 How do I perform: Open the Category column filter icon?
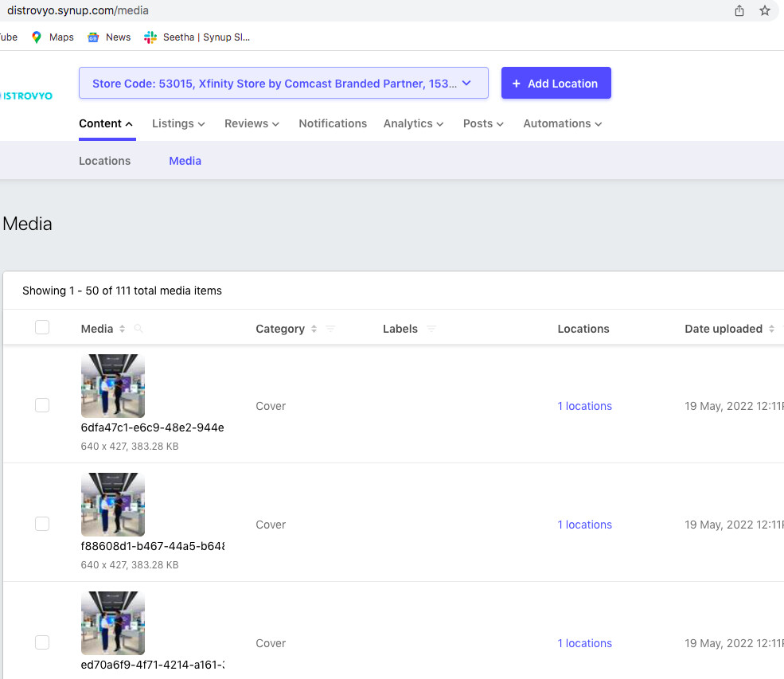click(331, 329)
